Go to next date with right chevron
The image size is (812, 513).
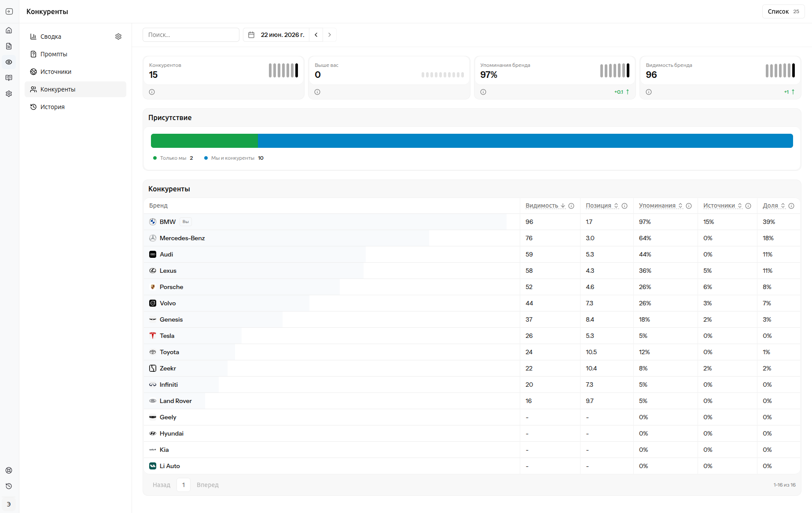tap(330, 35)
